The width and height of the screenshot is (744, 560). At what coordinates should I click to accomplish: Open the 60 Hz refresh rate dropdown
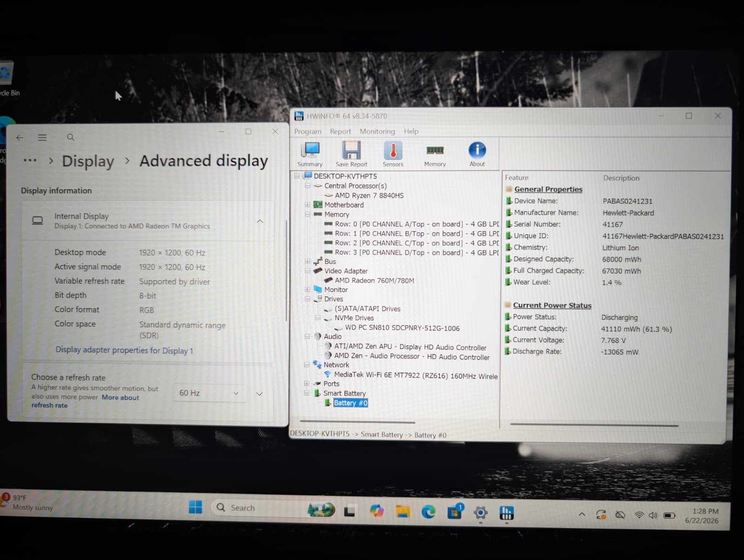pyautogui.click(x=209, y=393)
